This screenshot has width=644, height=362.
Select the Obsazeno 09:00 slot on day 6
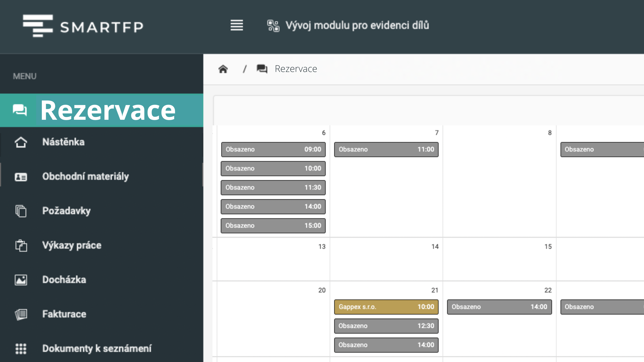tap(273, 149)
